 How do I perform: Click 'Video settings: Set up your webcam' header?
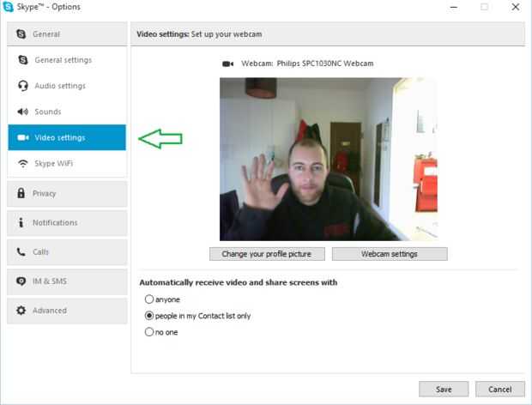199,34
